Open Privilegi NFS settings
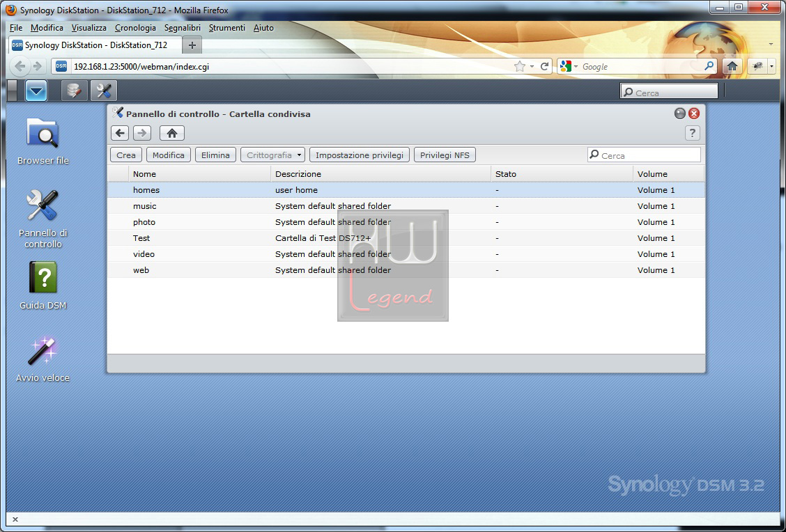Screen dimensions: 786x532 click(x=445, y=155)
